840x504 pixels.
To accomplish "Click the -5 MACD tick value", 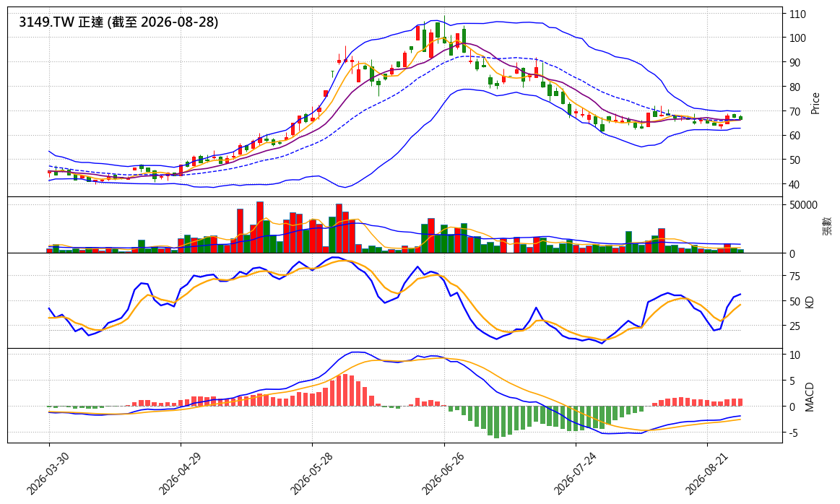I will [x=795, y=433].
